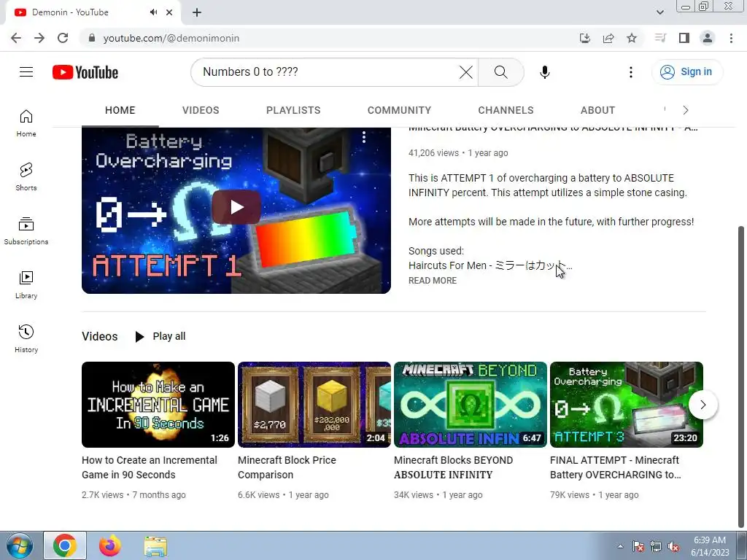Open Shorts in the left sidebar

(x=26, y=177)
